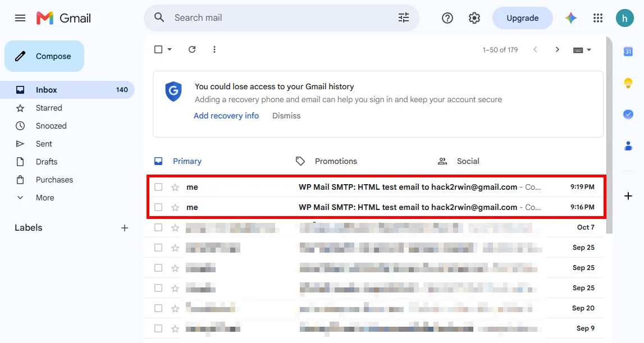Screen dimensions: 644x343
Task: Open the Gemini sparkle icon
Action: click(571, 18)
